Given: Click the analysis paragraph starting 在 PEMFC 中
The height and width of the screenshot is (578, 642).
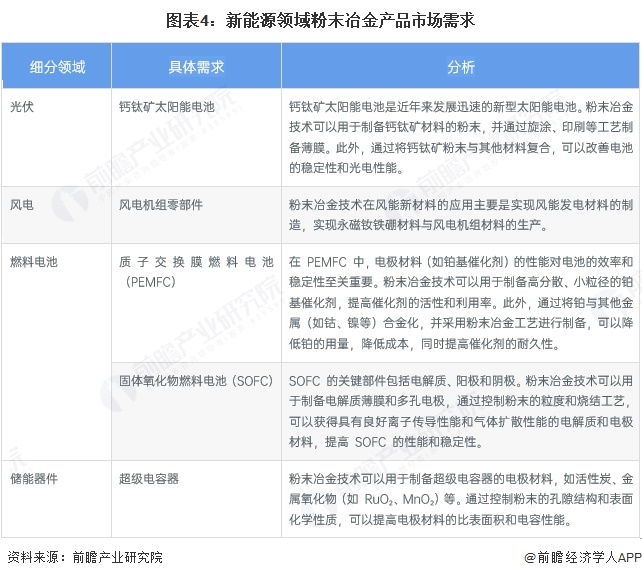Looking at the screenshot, I should [x=461, y=303].
